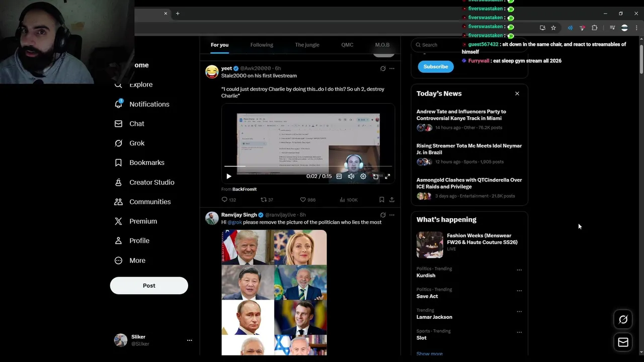Switch to The jungle tab

coord(307,45)
